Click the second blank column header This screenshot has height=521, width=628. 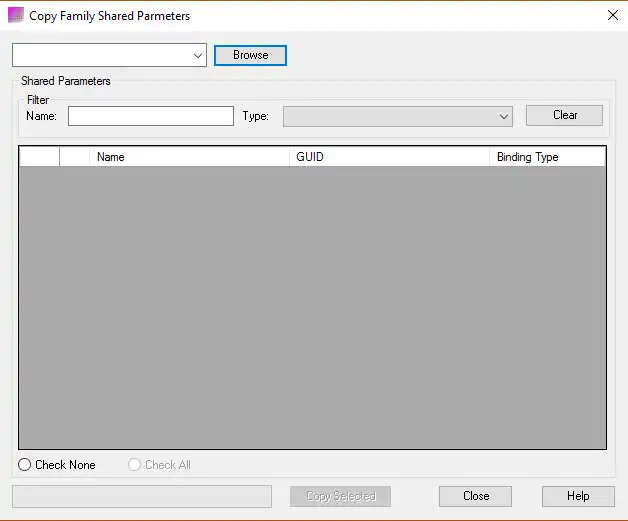75,157
